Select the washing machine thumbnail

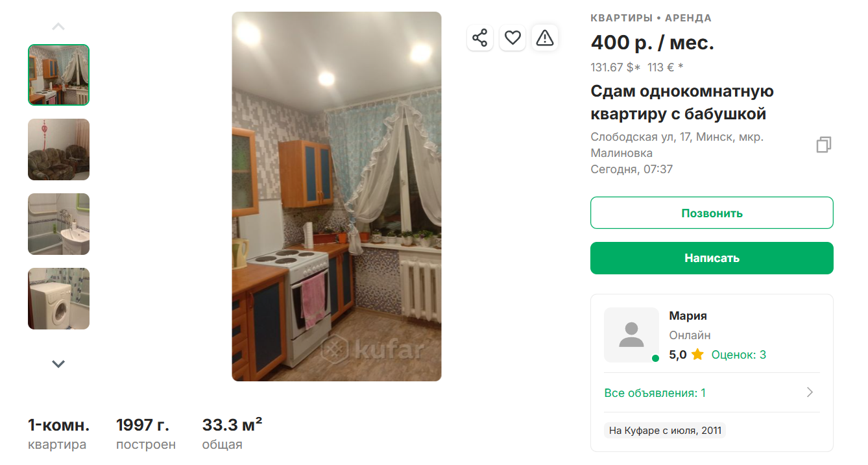(x=58, y=298)
